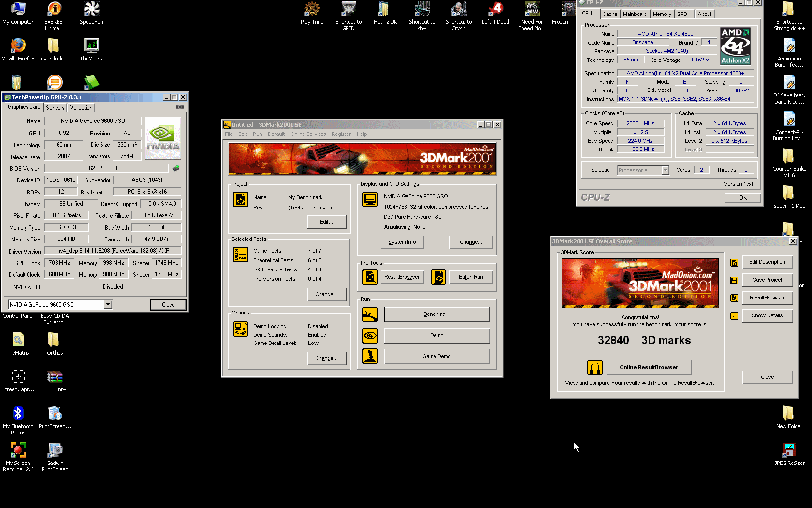The width and height of the screenshot is (812, 508).
Task: Click Change... under Selected Tests
Action: point(327,294)
